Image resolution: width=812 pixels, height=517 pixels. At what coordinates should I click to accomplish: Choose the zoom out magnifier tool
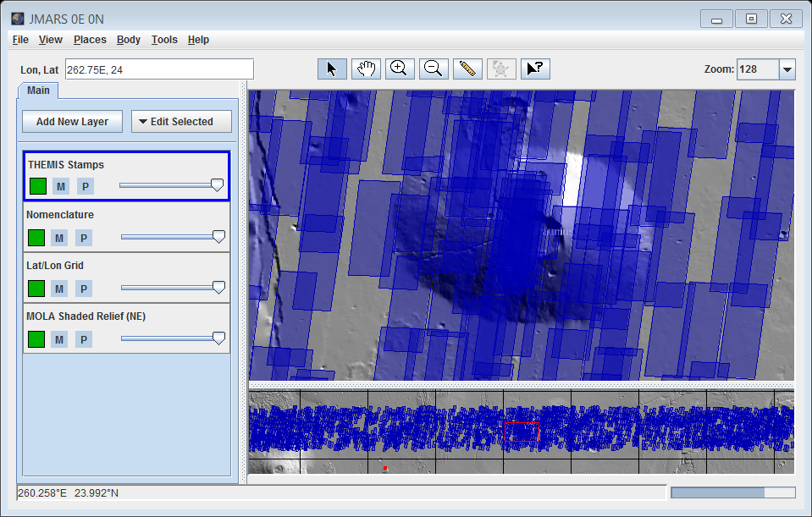coord(433,69)
